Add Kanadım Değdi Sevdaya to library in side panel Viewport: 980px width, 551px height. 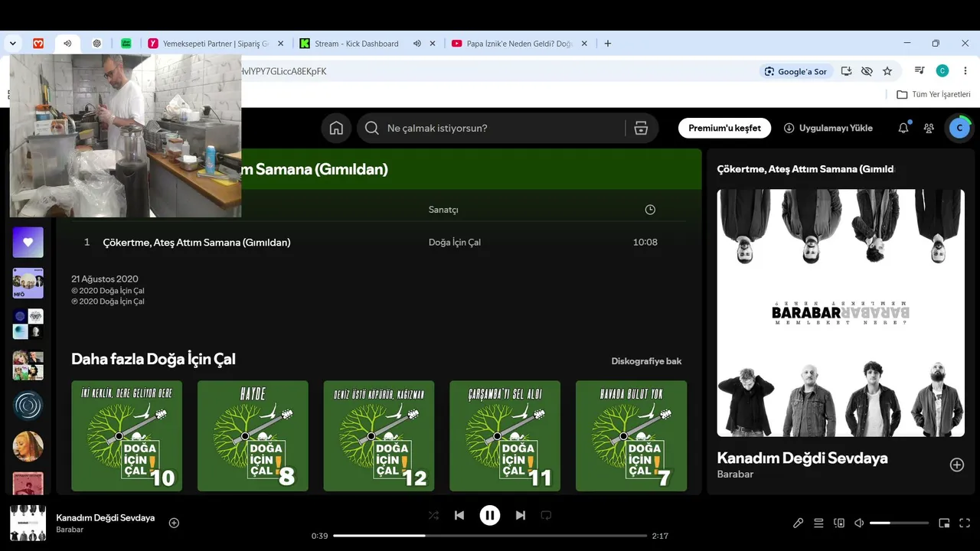(x=957, y=465)
